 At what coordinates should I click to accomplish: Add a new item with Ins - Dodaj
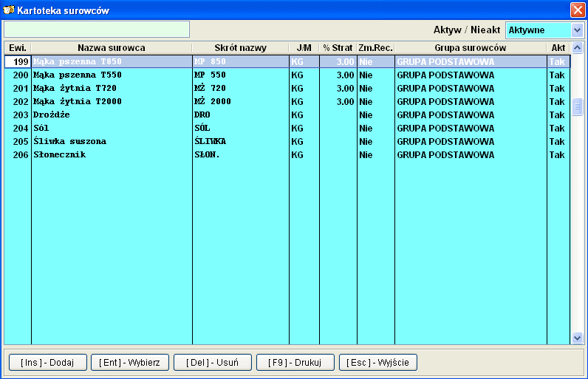tap(48, 363)
